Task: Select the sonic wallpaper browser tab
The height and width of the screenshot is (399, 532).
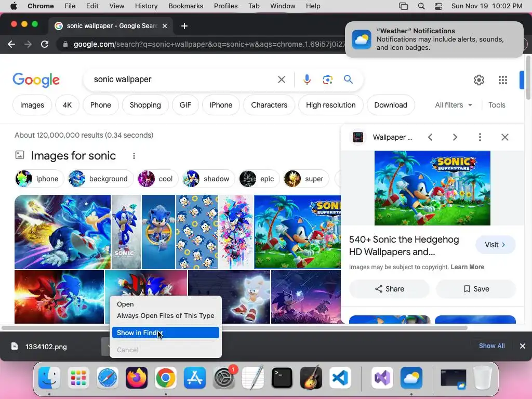Action: [110, 26]
